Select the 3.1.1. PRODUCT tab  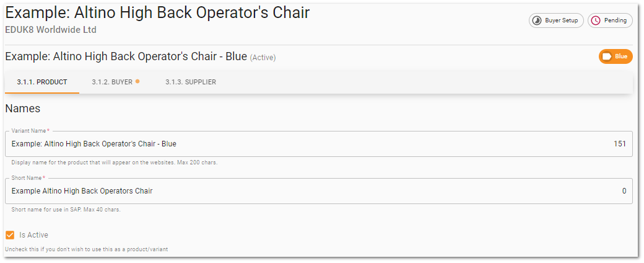pos(42,82)
